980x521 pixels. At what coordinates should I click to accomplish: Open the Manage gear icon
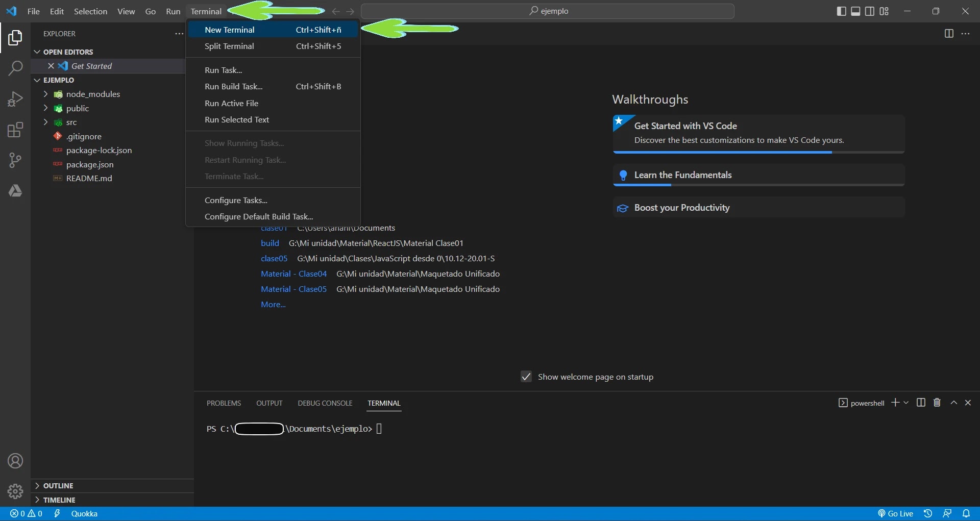(15, 491)
